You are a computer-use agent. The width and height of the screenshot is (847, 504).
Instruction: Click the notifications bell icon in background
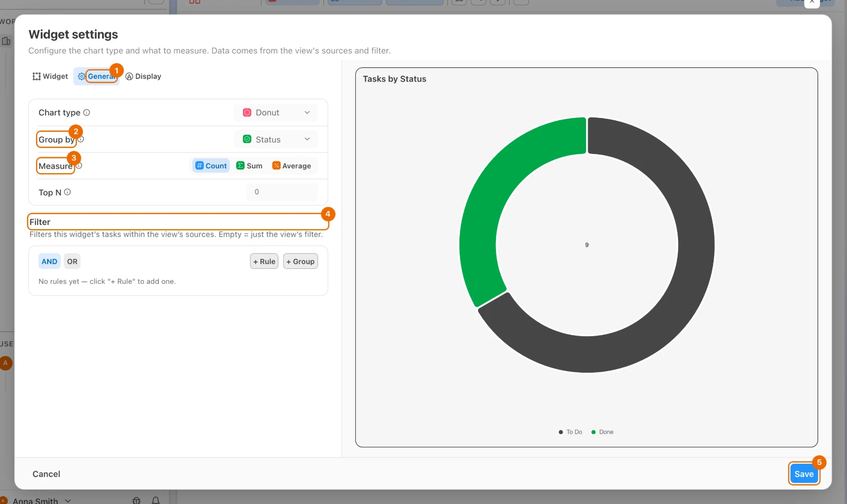[x=156, y=500]
